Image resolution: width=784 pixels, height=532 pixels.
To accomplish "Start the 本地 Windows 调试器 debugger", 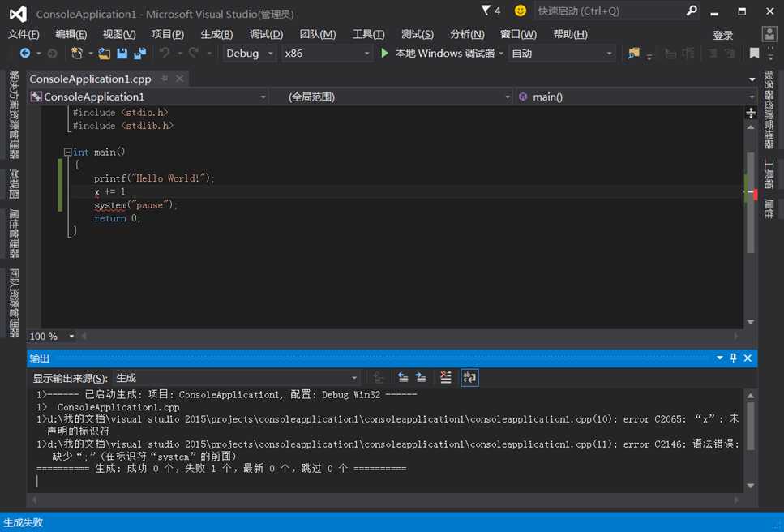I will [x=437, y=54].
